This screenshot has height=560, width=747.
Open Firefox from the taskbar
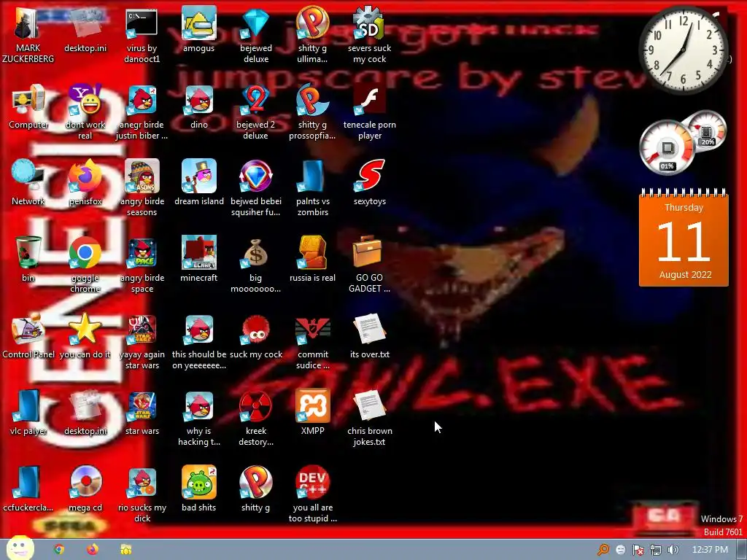tap(93, 550)
